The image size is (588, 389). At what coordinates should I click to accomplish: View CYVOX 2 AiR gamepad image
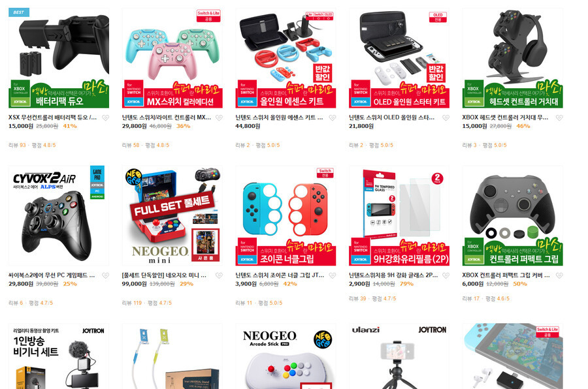pos(59,216)
